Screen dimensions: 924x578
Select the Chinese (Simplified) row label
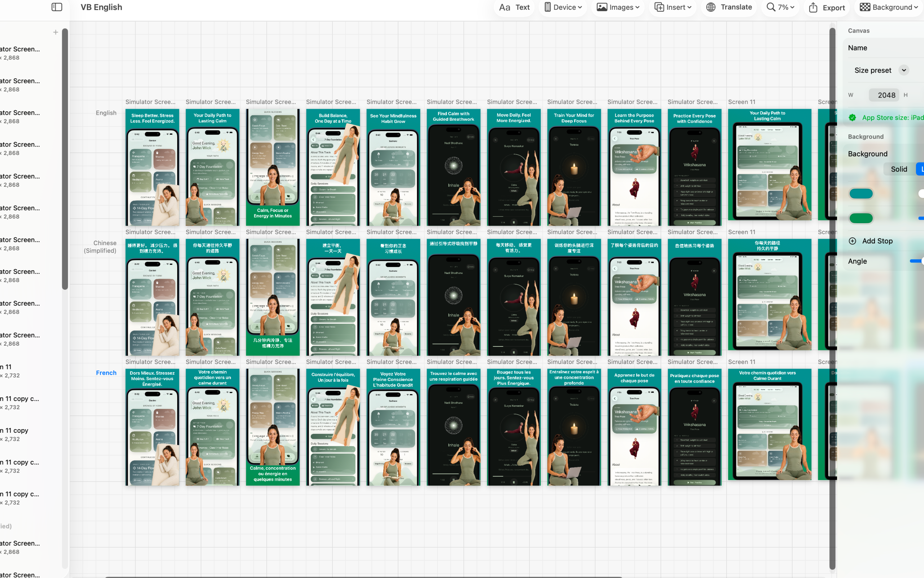coord(101,247)
